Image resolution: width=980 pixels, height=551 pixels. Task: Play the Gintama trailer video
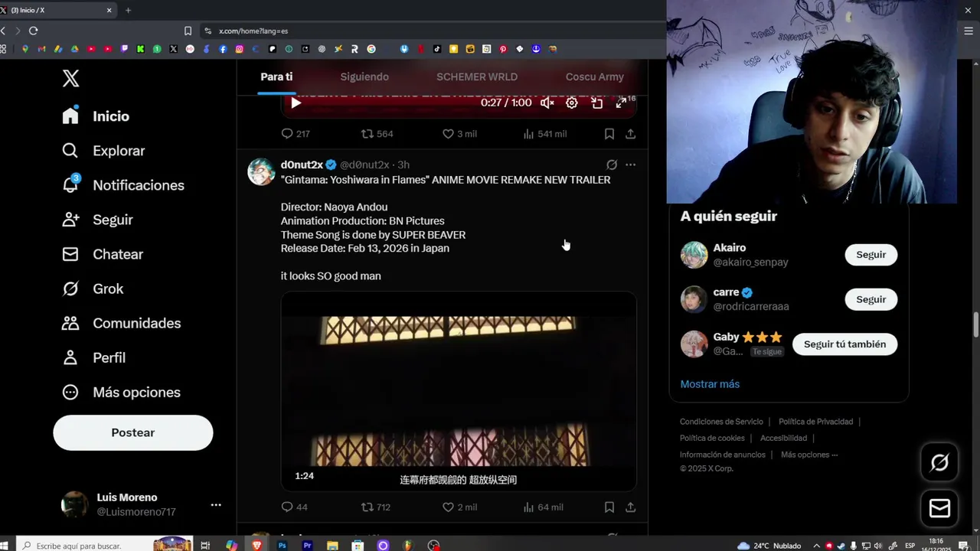(x=459, y=391)
